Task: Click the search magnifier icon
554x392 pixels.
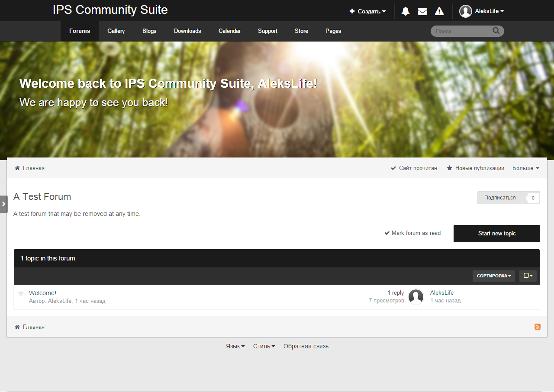Action: coord(496,31)
